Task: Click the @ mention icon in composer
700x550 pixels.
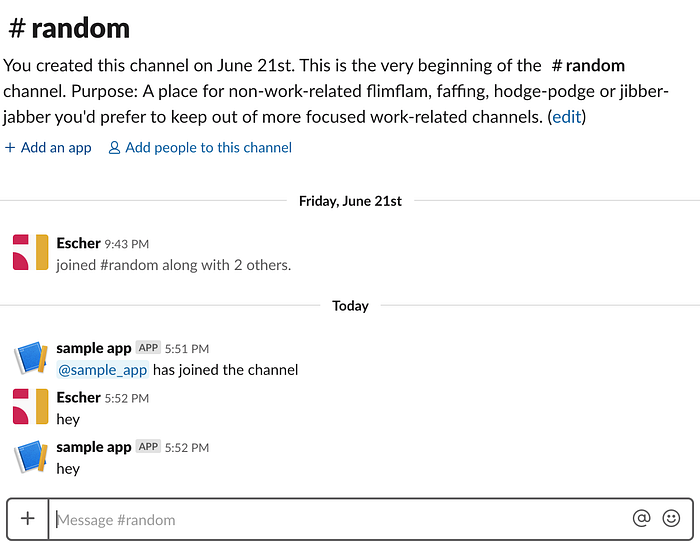Action: [641, 518]
